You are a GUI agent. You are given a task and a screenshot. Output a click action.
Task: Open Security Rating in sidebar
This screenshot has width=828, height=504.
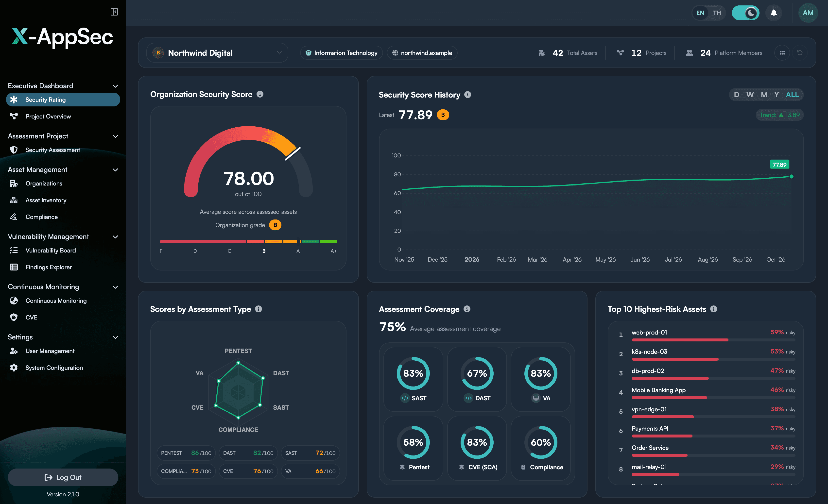coord(63,100)
